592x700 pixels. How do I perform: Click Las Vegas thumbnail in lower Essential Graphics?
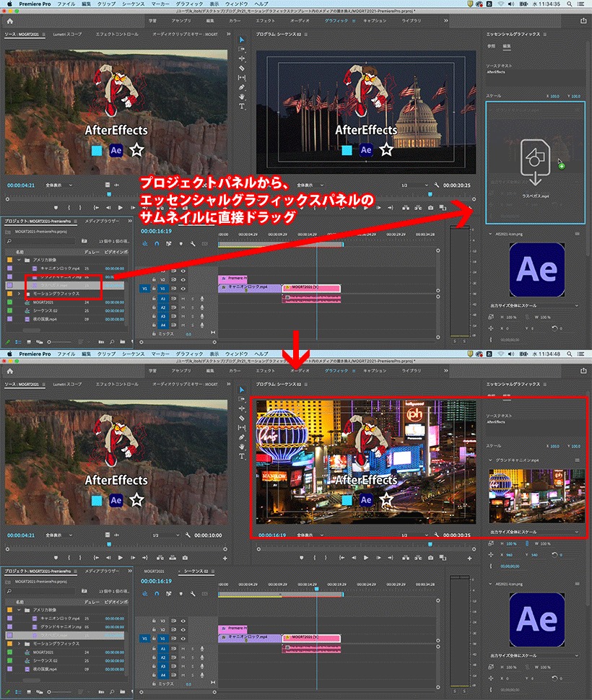coord(536,496)
